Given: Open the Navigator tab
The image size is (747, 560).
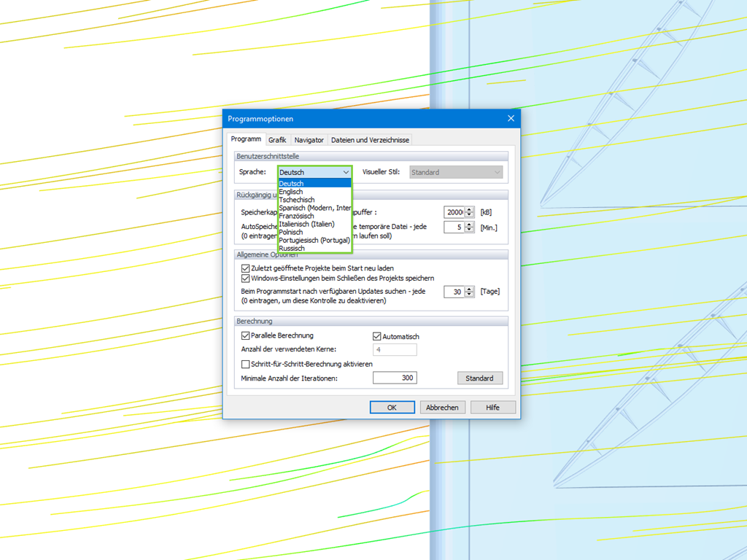Looking at the screenshot, I should [309, 139].
